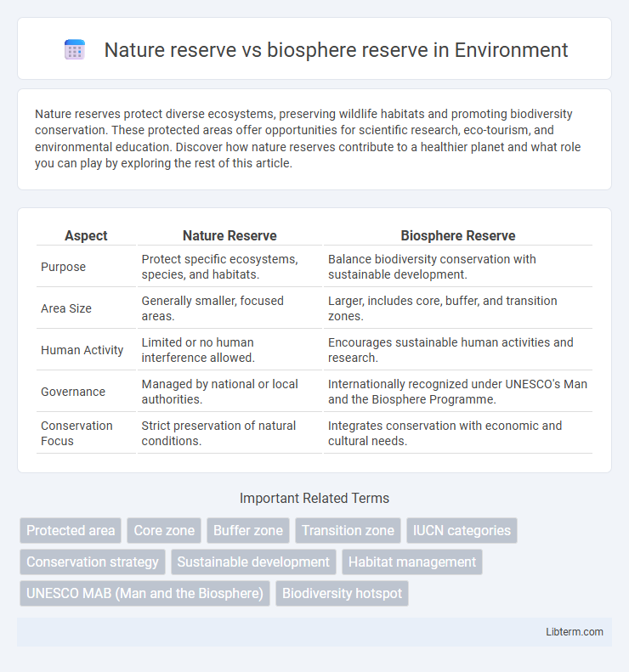This screenshot has width=629, height=672.
Task: Click the Libterm.com footer link
Action: (x=574, y=632)
